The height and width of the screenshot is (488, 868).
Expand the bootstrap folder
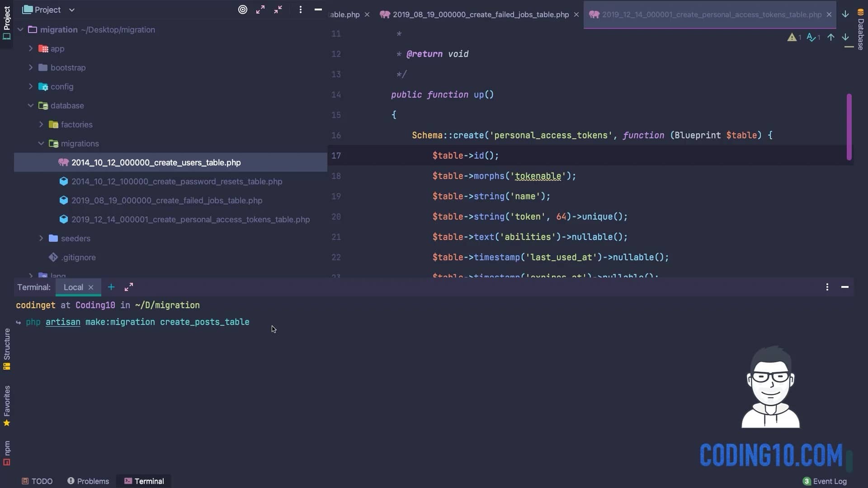[x=31, y=67]
